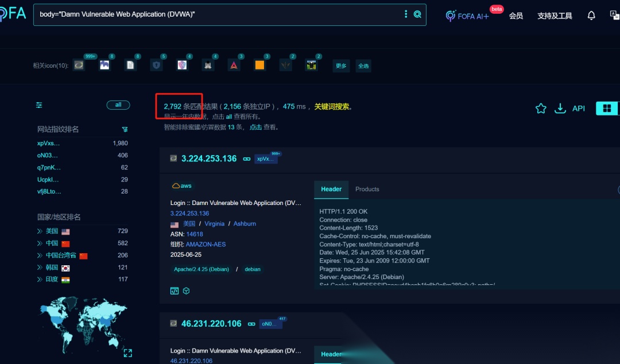
Task: Filter by fingerprint q7pnK...
Action: [49, 168]
